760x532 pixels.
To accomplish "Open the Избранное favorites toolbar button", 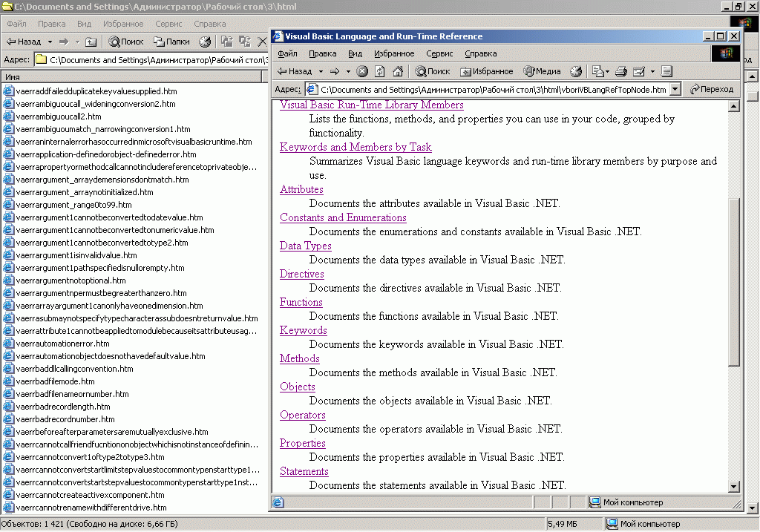I will point(486,71).
